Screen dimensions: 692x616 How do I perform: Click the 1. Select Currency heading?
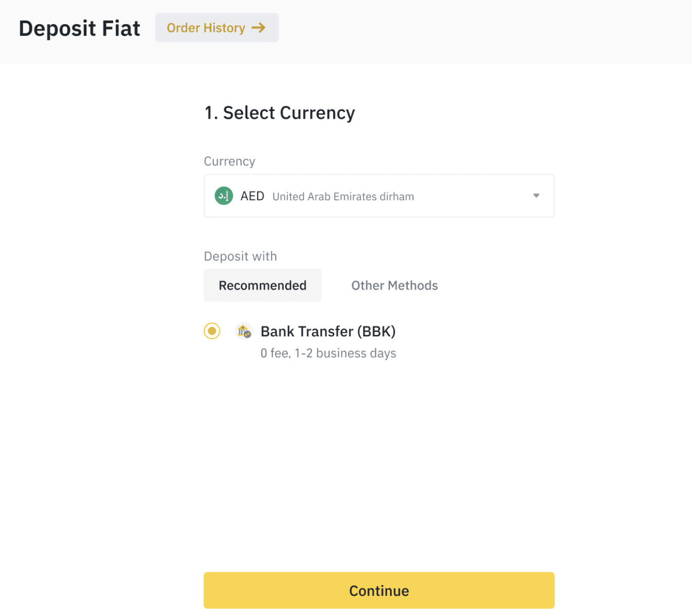[280, 113]
